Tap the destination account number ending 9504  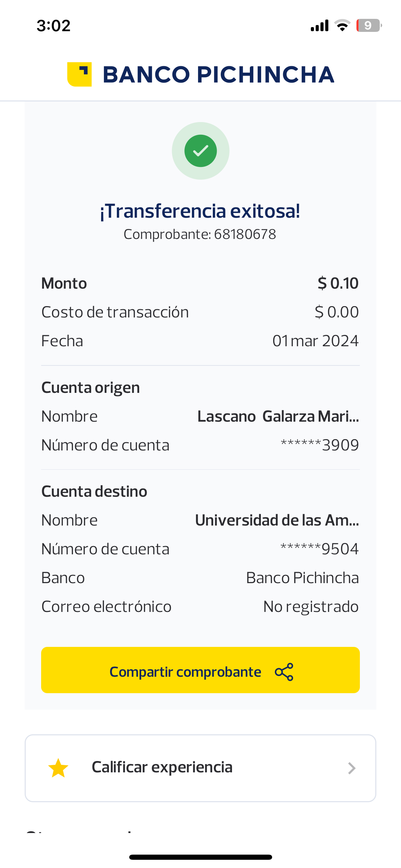click(319, 549)
